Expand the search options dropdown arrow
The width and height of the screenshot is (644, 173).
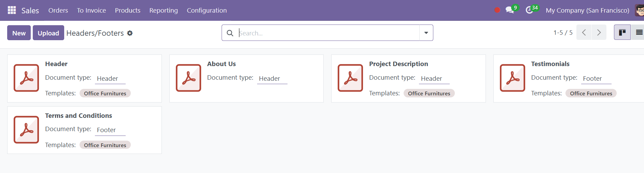[426, 33]
